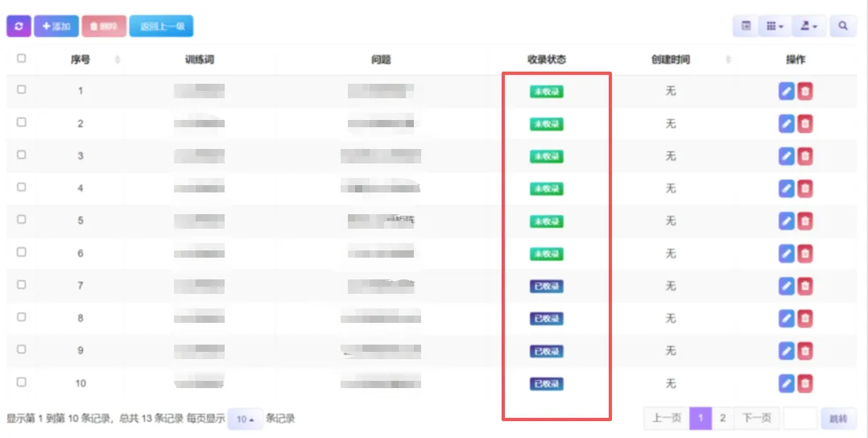The width and height of the screenshot is (868, 438).
Task: Click 收录状态 column header
Action: coord(547,60)
